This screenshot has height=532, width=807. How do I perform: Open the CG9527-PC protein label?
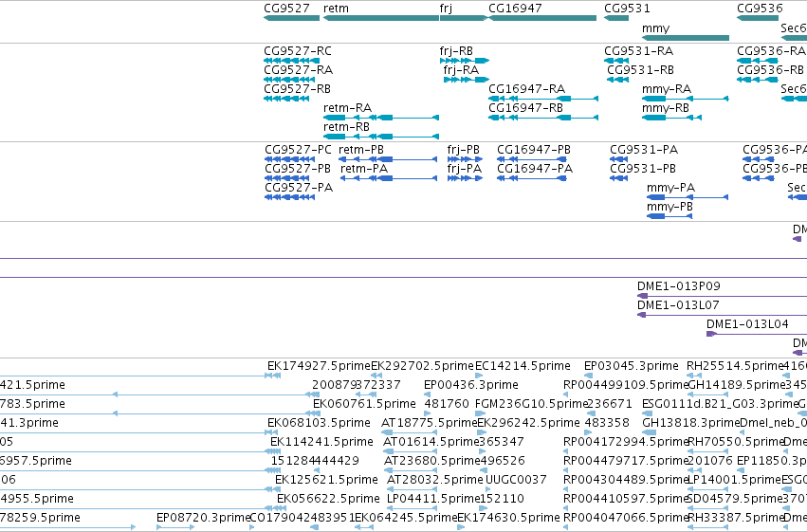click(298, 150)
